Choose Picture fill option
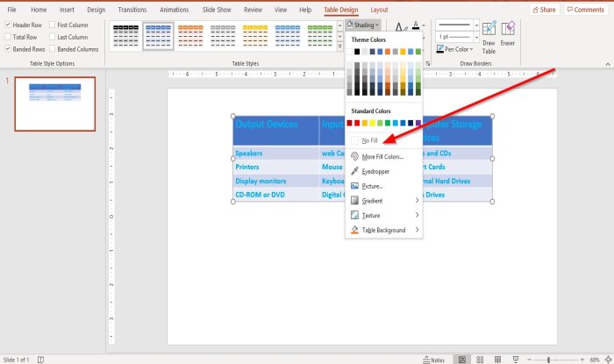Viewport: 614px width, 364px height. tap(384, 186)
